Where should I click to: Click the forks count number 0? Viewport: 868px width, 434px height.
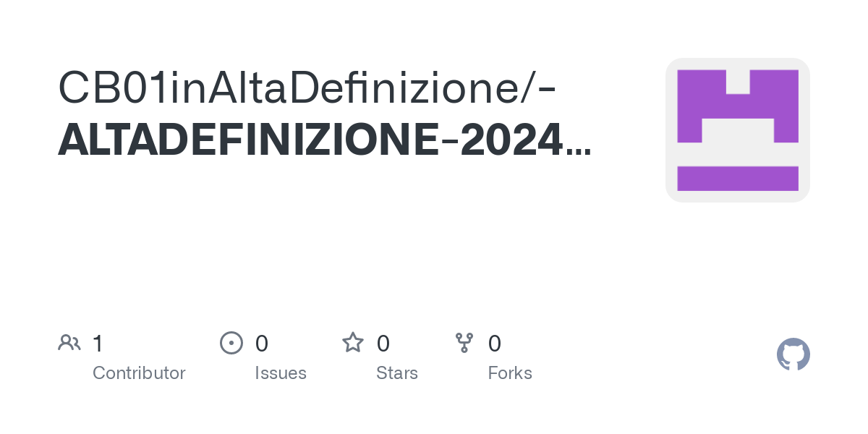click(495, 344)
